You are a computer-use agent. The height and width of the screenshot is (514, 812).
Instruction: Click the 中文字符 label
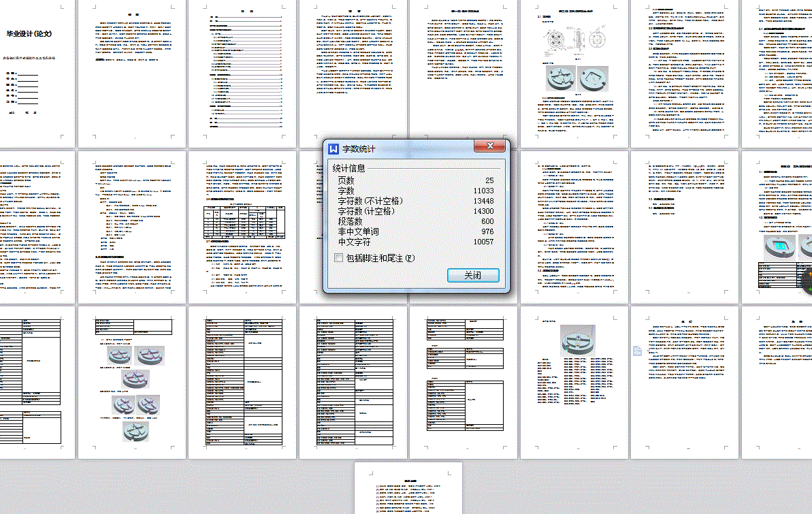(354, 242)
